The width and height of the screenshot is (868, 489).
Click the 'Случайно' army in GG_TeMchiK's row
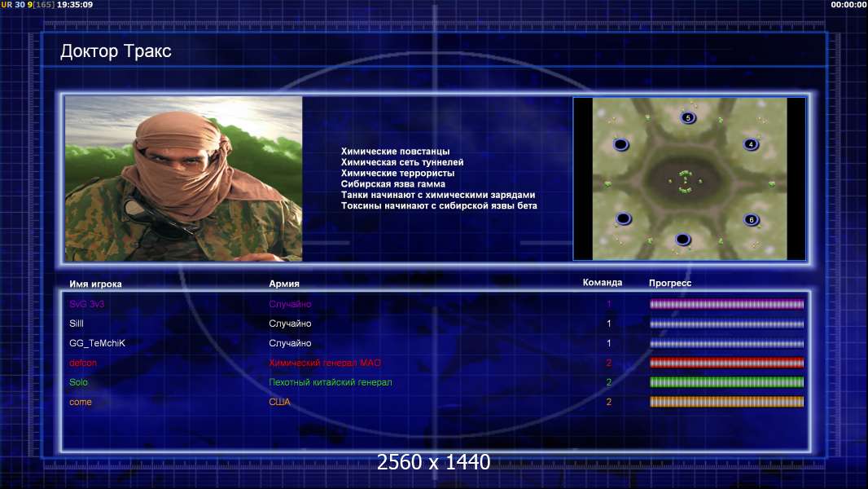point(290,343)
